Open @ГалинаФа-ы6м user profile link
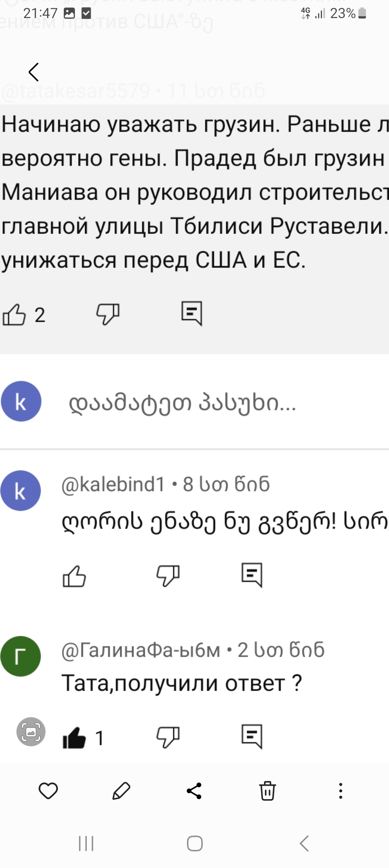This screenshot has width=389, height=868. (141, 650)
